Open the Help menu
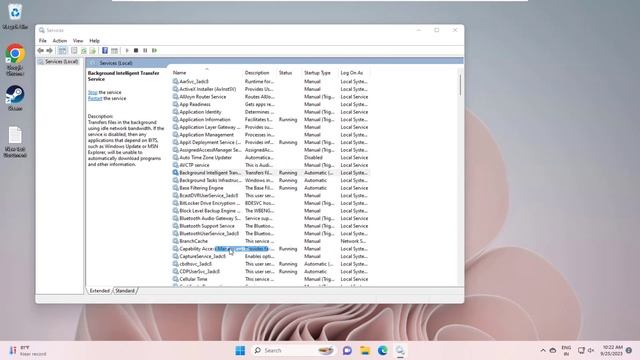 tap(94, 41)
